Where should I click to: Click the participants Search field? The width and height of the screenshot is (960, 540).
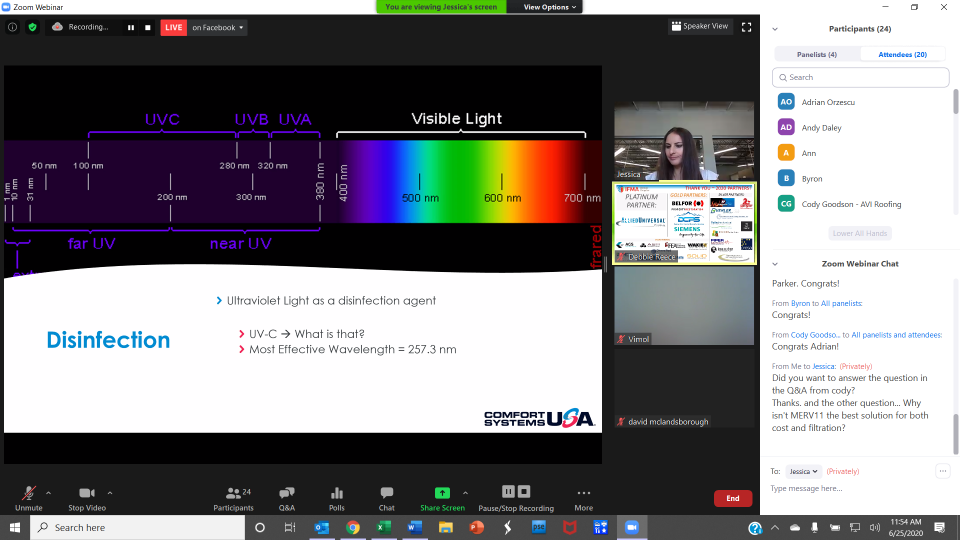860,77
